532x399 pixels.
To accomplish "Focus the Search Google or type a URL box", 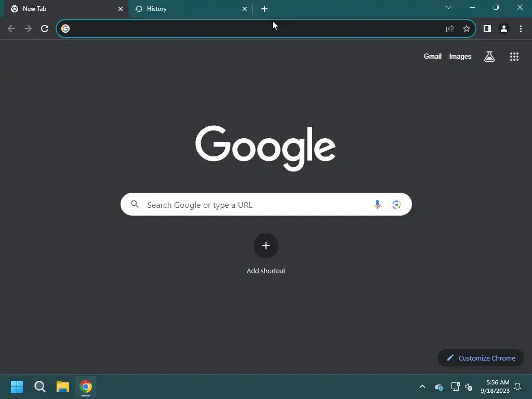I will pos(266,204).
